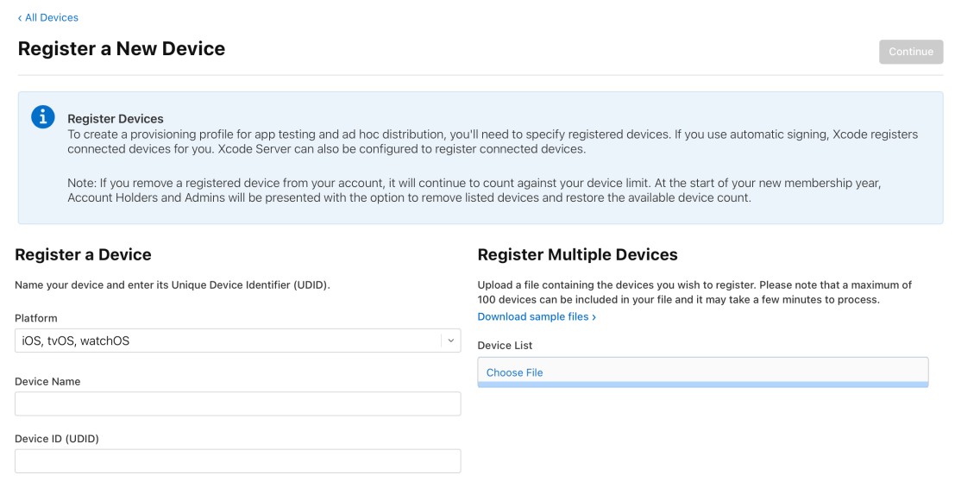Click the Device List label
This screenshot has width=980, height=500.
tap(505, 345)
